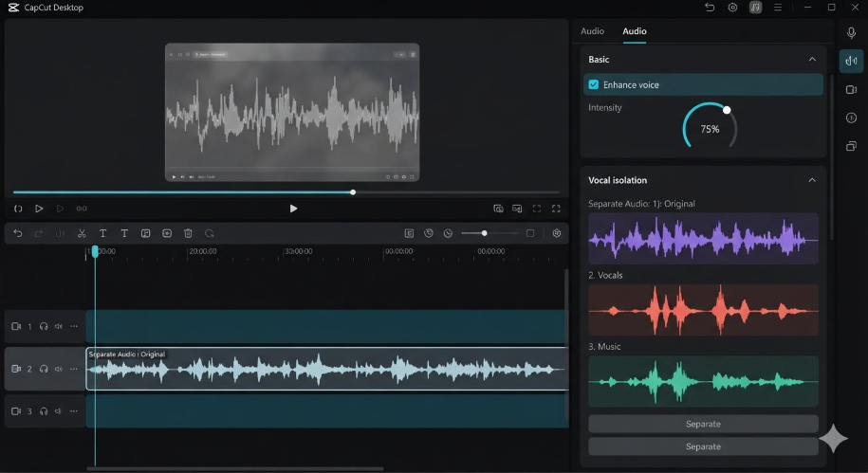Click the preview video thumbnail

coord(292,112)
